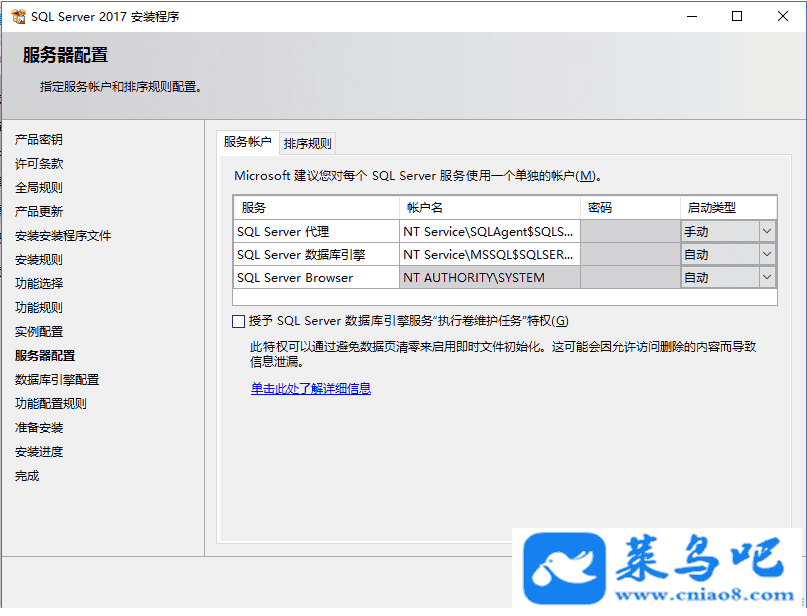Go to 安装规则 step in sidebar
This screenshot has height=616, width=807.
click(39, 259)
